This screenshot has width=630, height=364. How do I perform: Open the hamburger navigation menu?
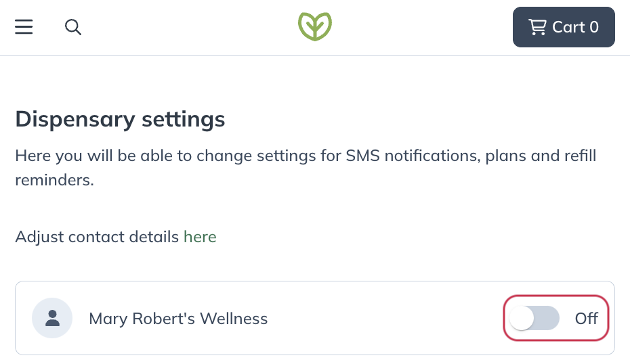click(x=24, y=27)
